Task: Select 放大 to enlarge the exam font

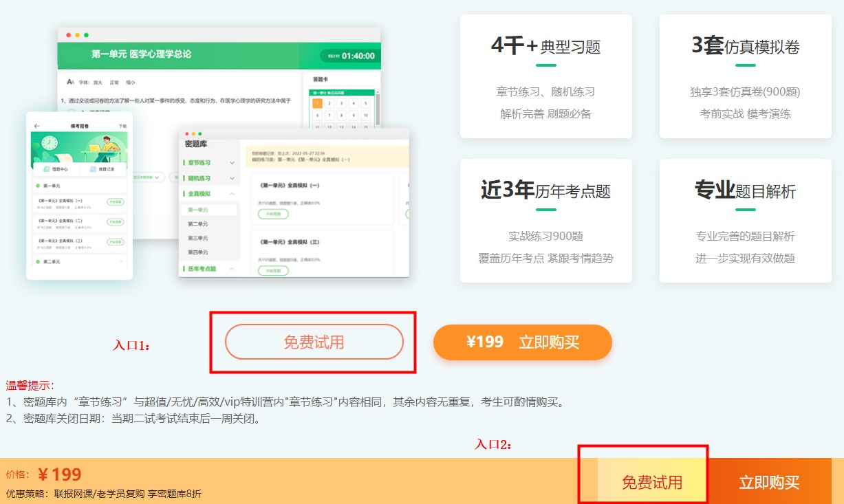Action: pos(98,82)
